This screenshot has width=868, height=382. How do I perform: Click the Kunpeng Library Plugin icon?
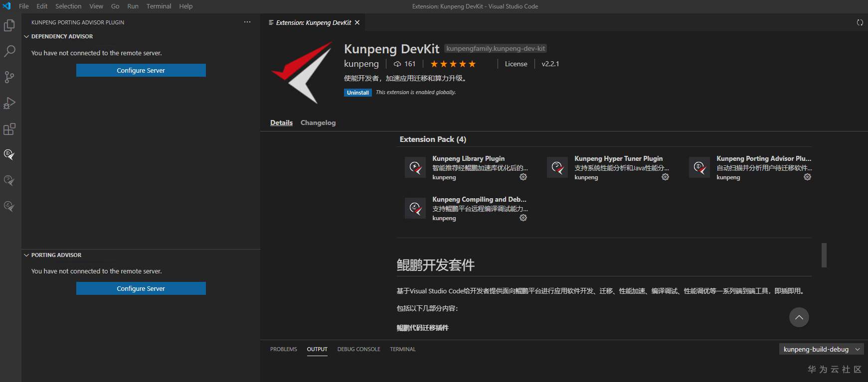(415, 168)
